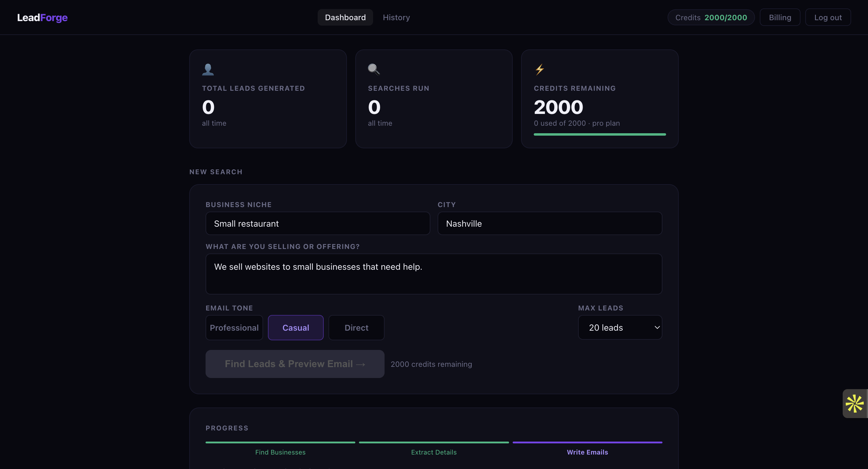Click the selling or offering text area
This screenshot has width=868, height=469.
434,274
